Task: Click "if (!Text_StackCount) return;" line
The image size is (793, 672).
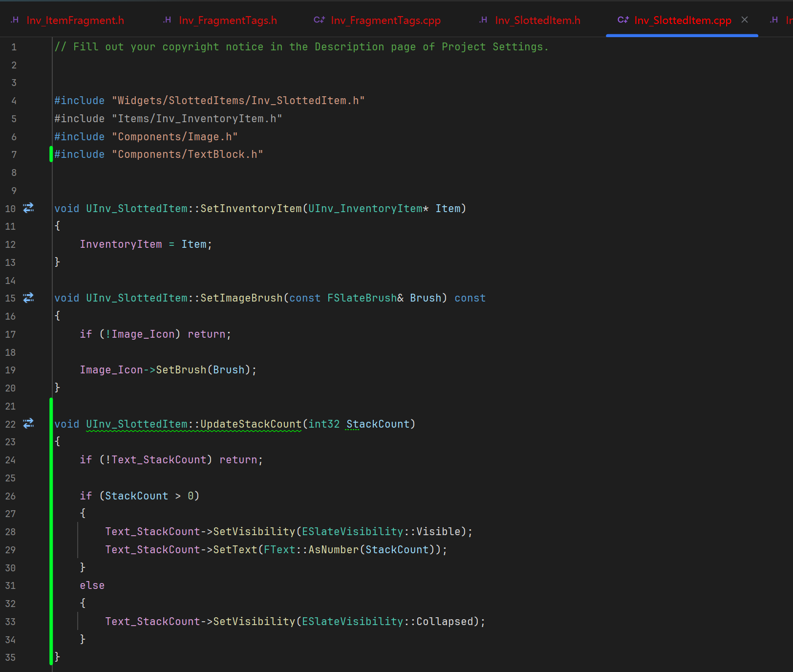Action: point(171,460)
